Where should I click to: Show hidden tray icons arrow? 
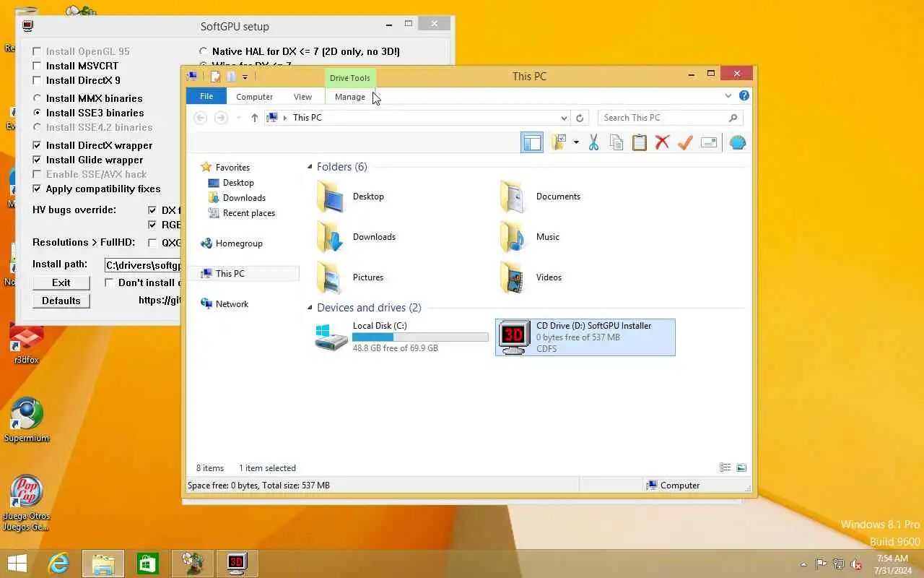pyautogui.click(x=803, y=564)
